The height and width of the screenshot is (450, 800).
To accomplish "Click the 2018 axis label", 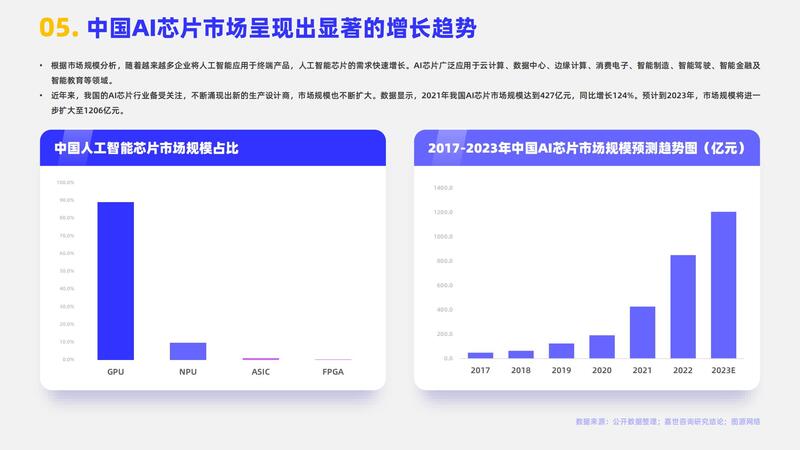I will point(521,370).
